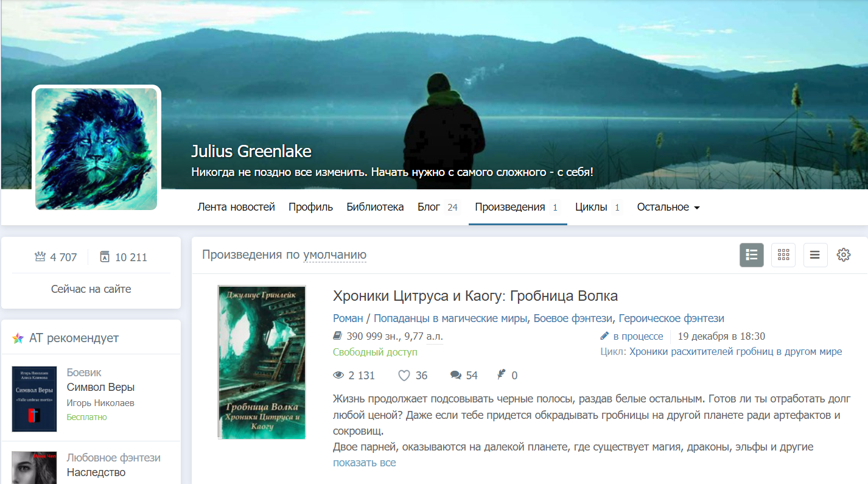Open the Боевик genre link
The width and height of the screenshot is (868, 484).
[84, 373]
